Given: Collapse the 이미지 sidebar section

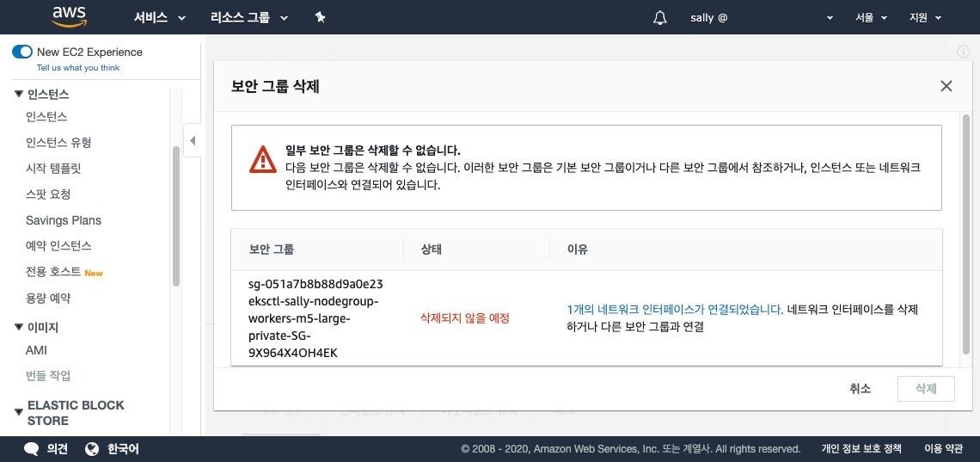Looking at the screenshot, I should tap(19, 327).
